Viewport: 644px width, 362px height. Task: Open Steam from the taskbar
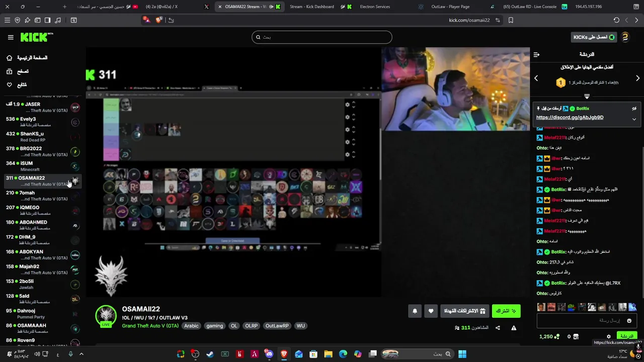[x=210, y=354]
